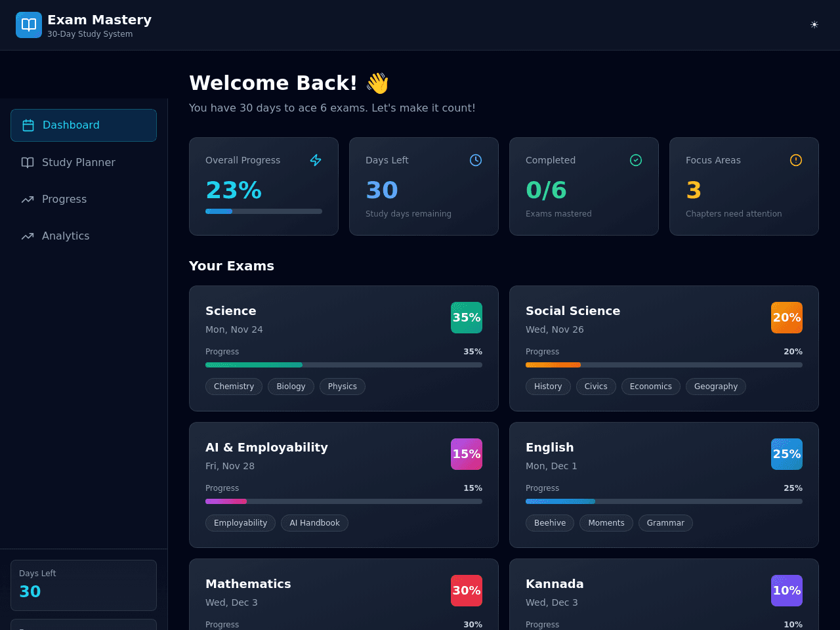Click the Dashboard calendar icon
Viewport: 840px width, 630px height.
[x=28, y=125]
